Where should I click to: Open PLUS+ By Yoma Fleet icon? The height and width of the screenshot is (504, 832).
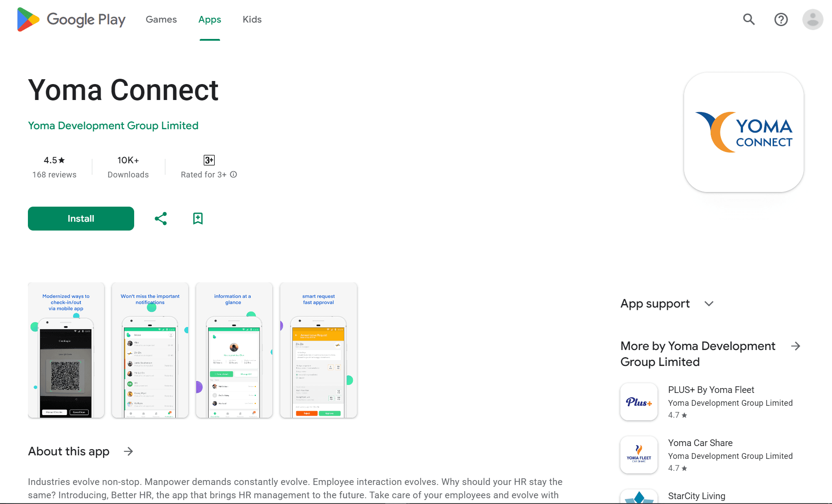click(x=639, y=402)
